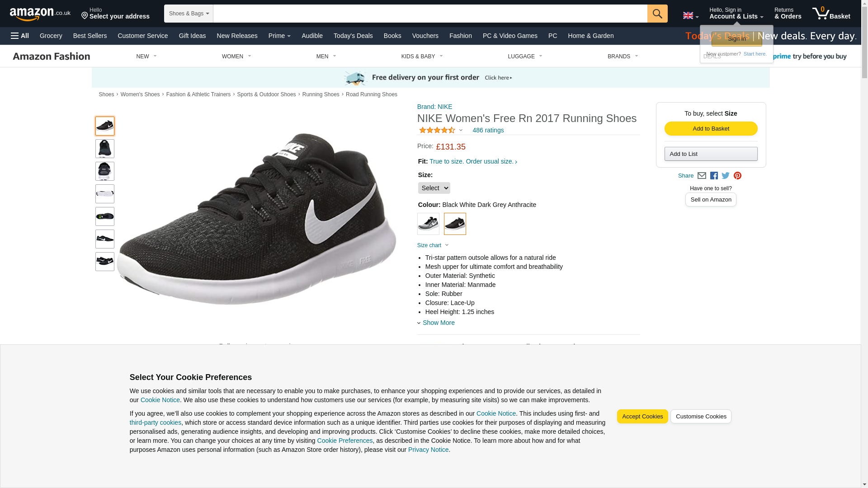Share product via email icon
This screenshot has height=488, width=868.
click(x=702, y=176)
